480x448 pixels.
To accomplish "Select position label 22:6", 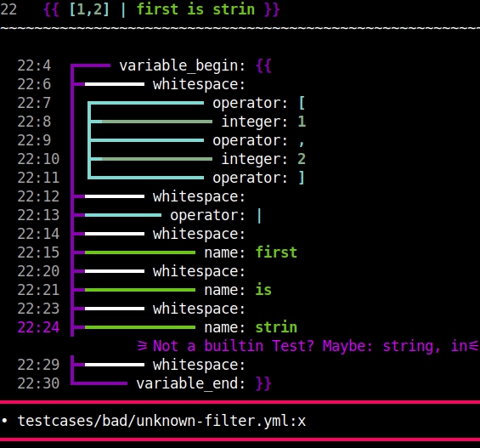I will coord(34,84).
